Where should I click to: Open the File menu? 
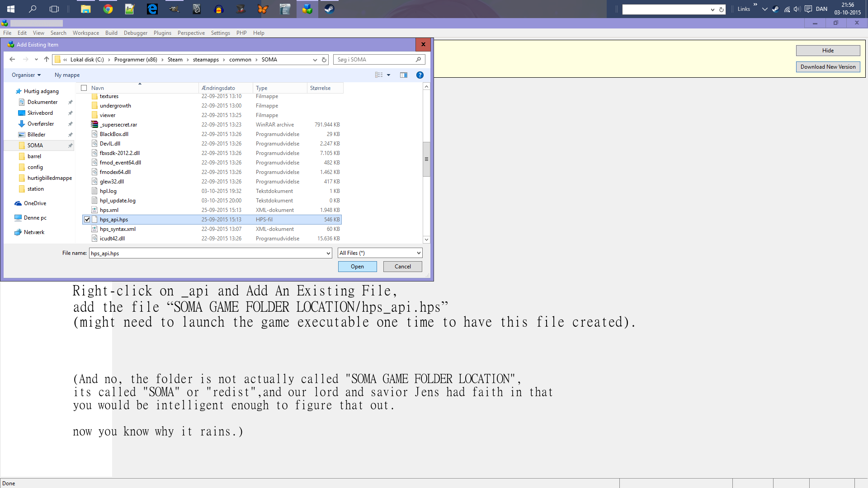tap(7, 33)
